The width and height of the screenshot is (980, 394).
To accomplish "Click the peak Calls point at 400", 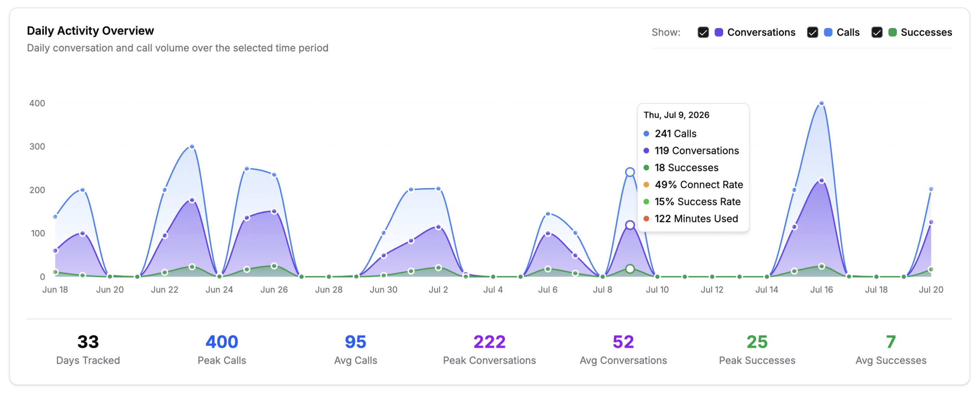I will (821, 103).
